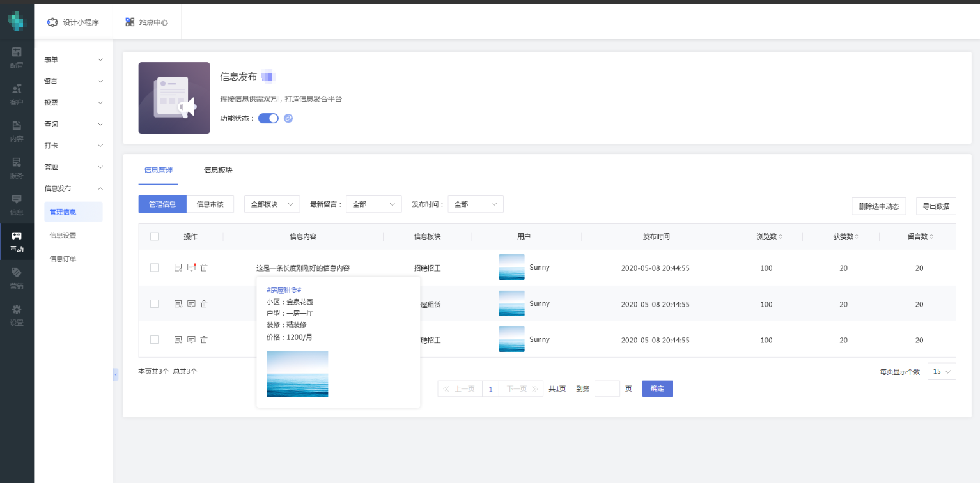Click the 信息内容 column header
Viewport: 980px width, 483px height.
pyautogui.click(x=303, y=236)
